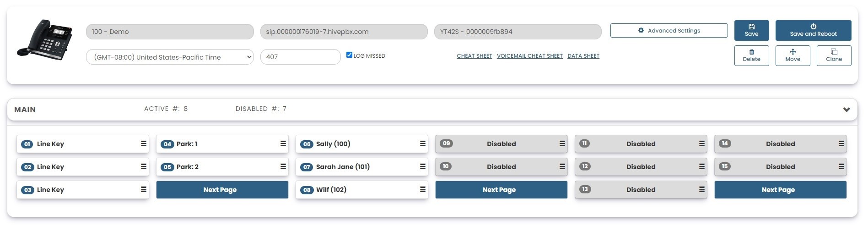Click the YT42S MAC address field
Screen dimensions: 868x225
click(518, 32)
